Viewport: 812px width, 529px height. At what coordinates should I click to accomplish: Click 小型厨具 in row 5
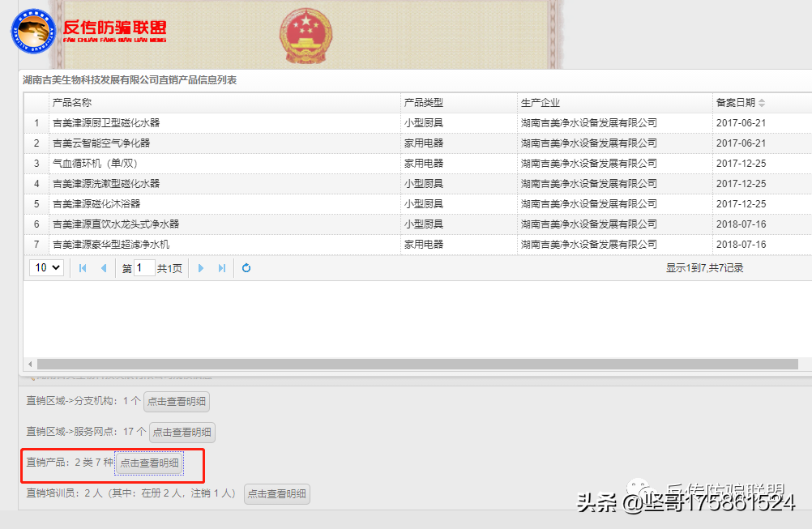424,204
